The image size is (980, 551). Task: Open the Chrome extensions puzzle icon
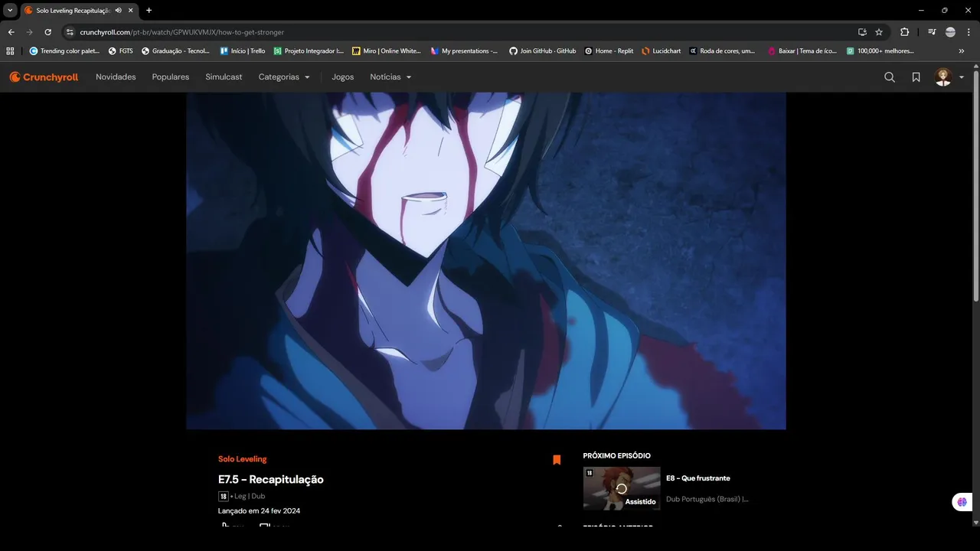[x=904, y=32]
